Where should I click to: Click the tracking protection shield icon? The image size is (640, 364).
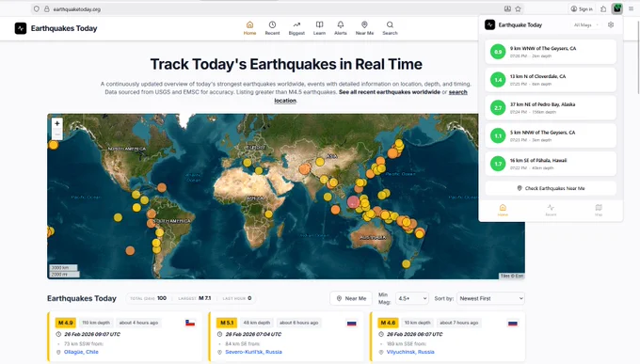click(37, 9)
